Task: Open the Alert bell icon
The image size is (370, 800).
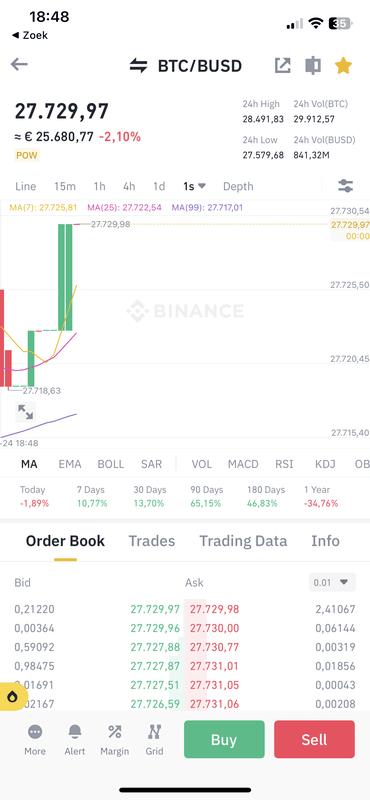Action: 75,740
